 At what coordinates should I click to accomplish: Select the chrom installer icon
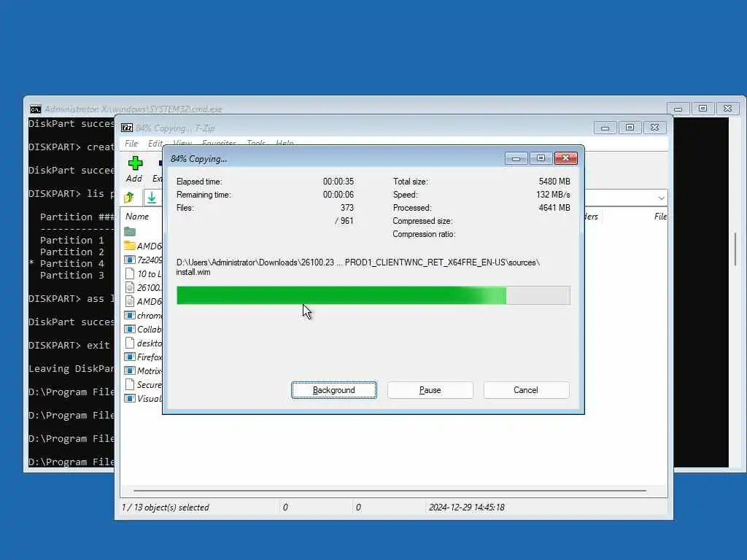click(x=130, y=315)
